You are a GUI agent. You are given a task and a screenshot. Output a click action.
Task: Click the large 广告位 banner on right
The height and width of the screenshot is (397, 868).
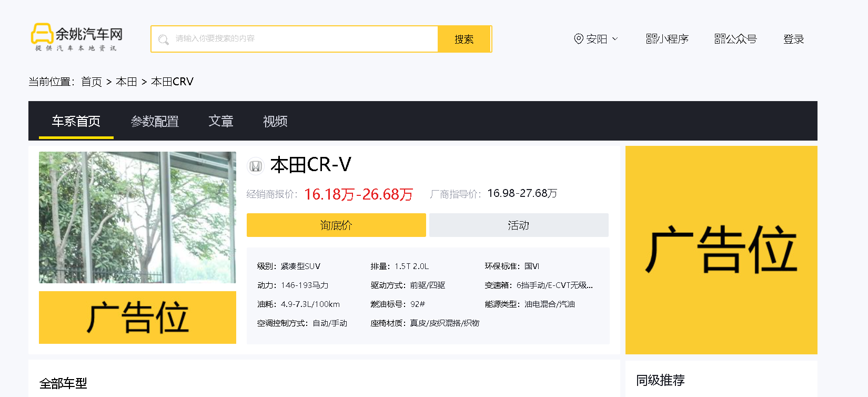click(x=721, y=250)
